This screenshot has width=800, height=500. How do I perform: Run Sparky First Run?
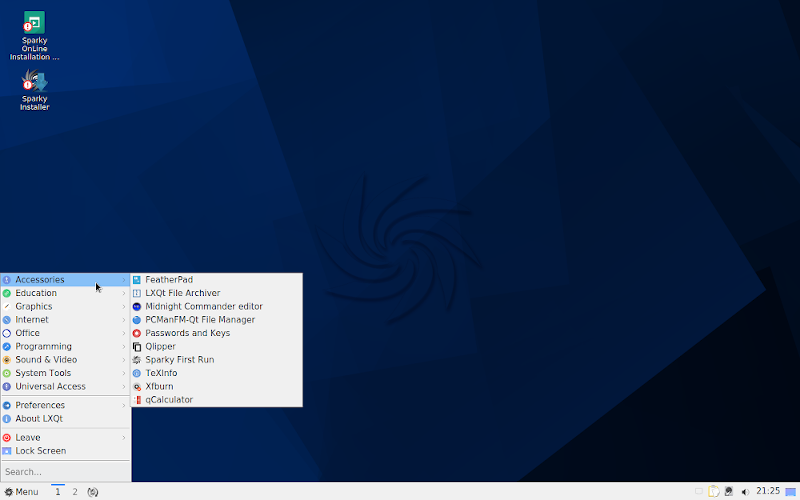[216, 360]
